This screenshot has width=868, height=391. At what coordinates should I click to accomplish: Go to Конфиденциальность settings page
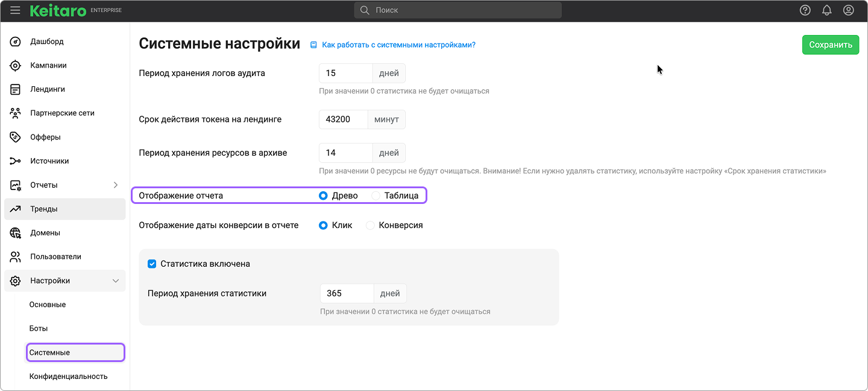tap(68, 377)
